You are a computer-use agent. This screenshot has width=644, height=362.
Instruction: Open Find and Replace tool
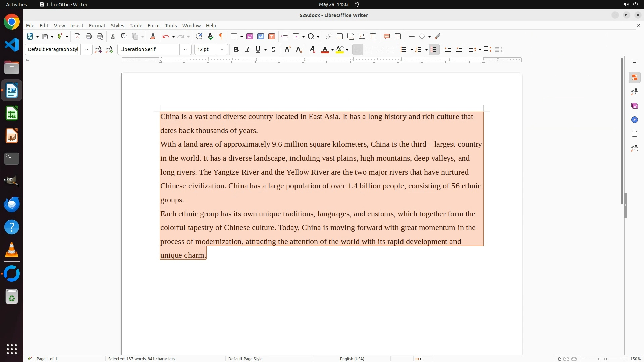tap(199, 37)
